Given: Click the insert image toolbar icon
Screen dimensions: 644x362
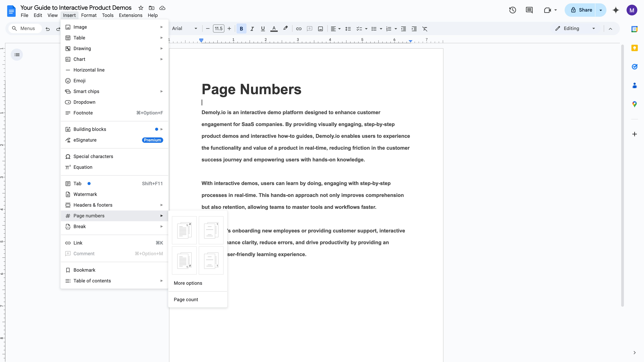Looking at the screenshot, I should click(320, 29).
